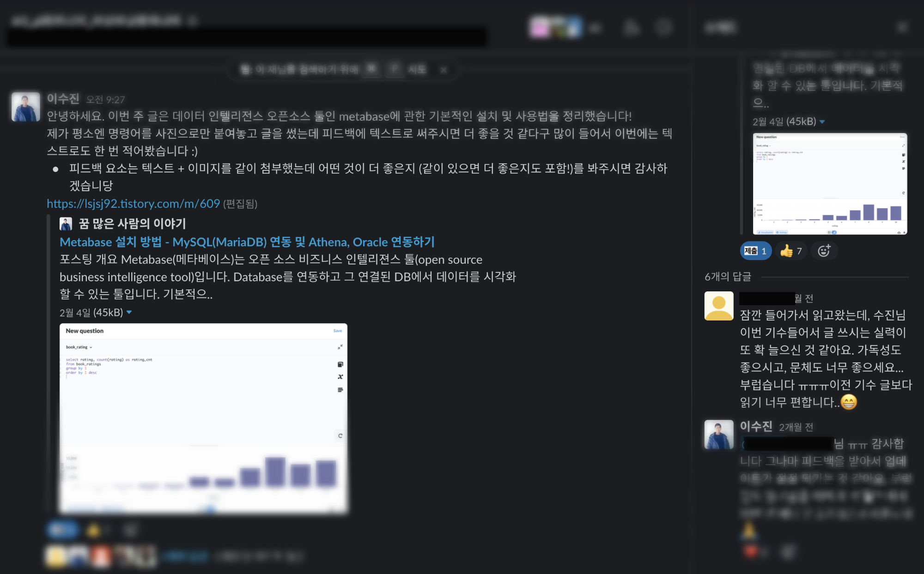
Task: Click the add reaction emoji icon in thread
Action: coord(824,251)
